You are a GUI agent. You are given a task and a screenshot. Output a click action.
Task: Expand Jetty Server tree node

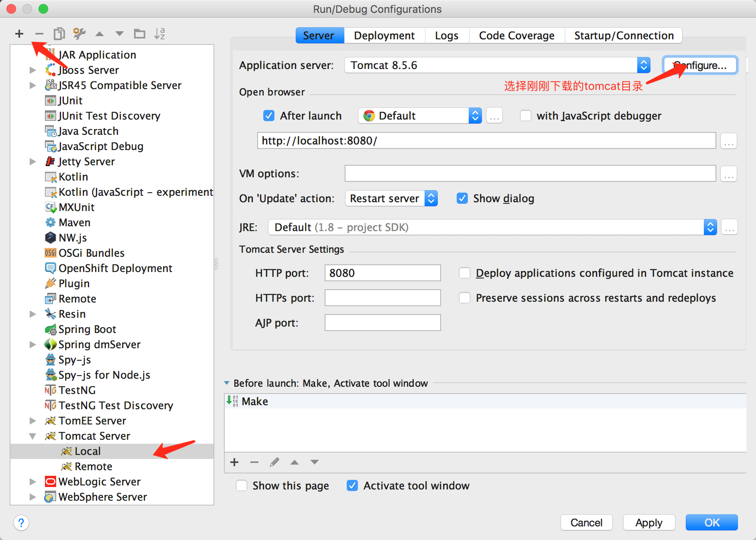[x=33, y=162]
